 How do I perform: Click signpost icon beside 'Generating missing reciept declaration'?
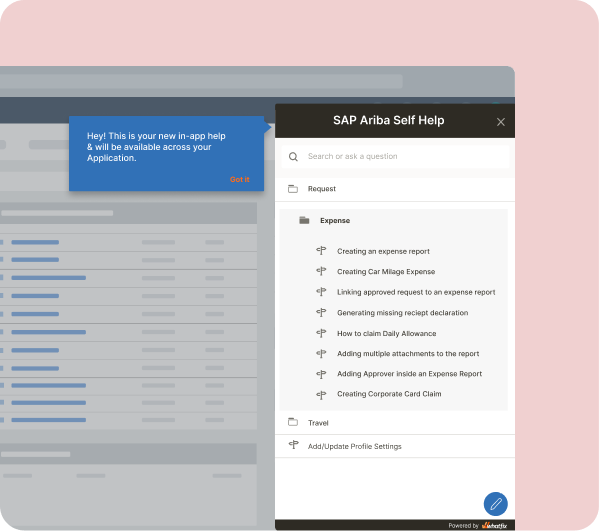[x=321, y=312]
